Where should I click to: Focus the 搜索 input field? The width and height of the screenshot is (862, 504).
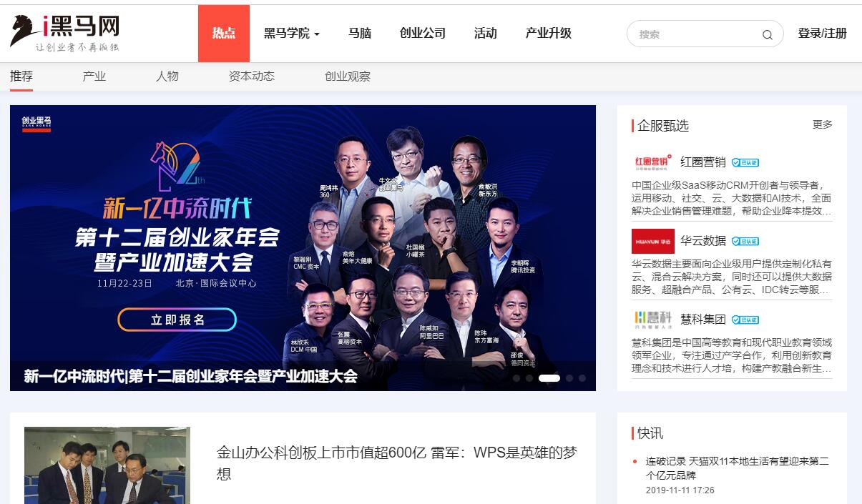(695, 34)
